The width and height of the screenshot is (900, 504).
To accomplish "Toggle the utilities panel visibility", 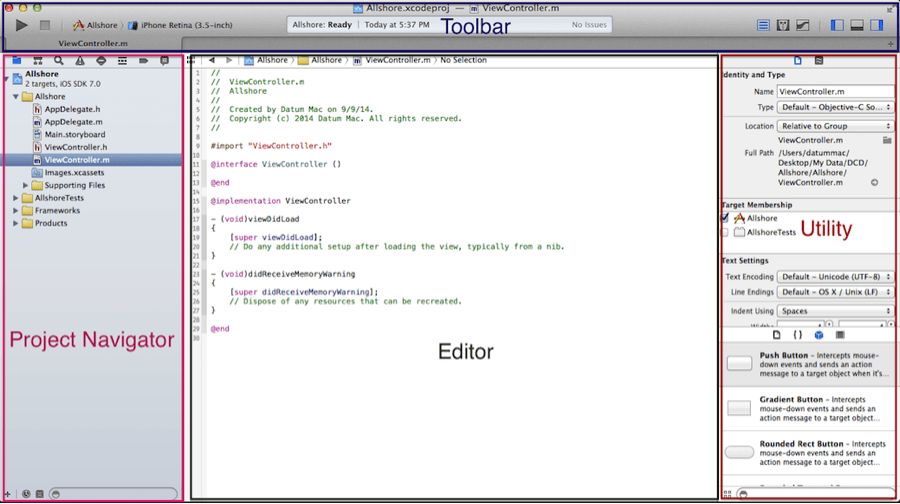I will pyautogui.click(x=876, y=25).
